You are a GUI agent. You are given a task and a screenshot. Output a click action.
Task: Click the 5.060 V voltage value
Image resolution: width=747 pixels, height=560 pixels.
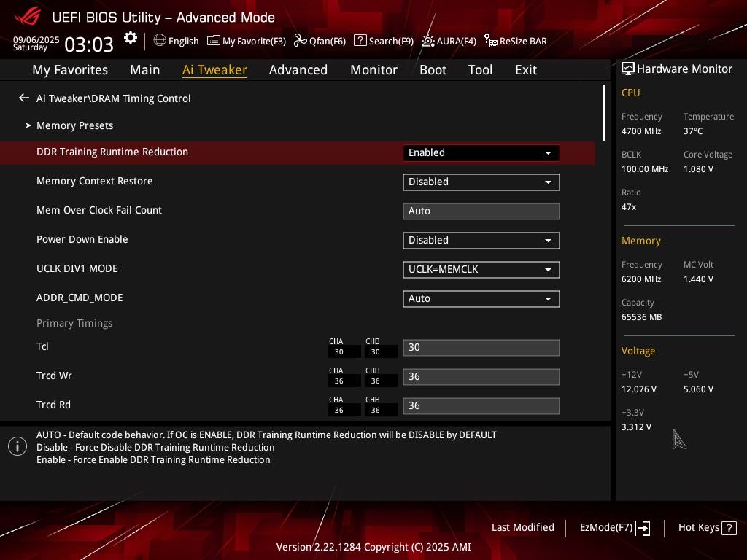698,389
